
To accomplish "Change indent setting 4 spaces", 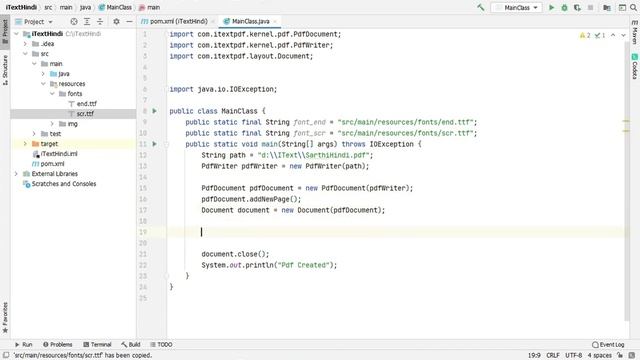I will (x=600, y=356).
